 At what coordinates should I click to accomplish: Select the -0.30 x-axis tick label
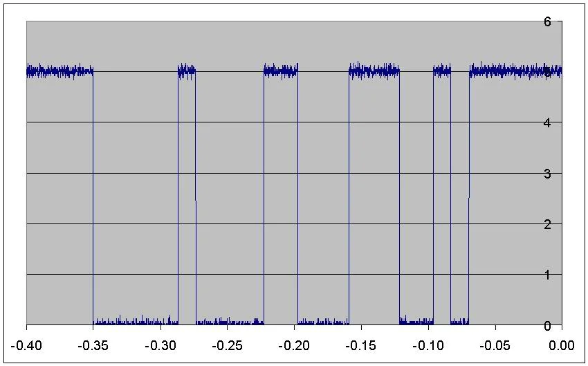point(160,345)
